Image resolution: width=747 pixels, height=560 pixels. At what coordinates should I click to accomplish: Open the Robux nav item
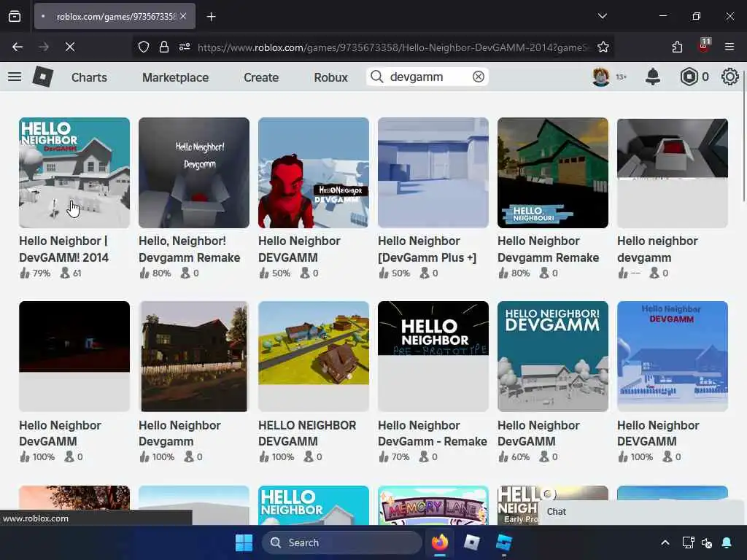click(330, 77)
